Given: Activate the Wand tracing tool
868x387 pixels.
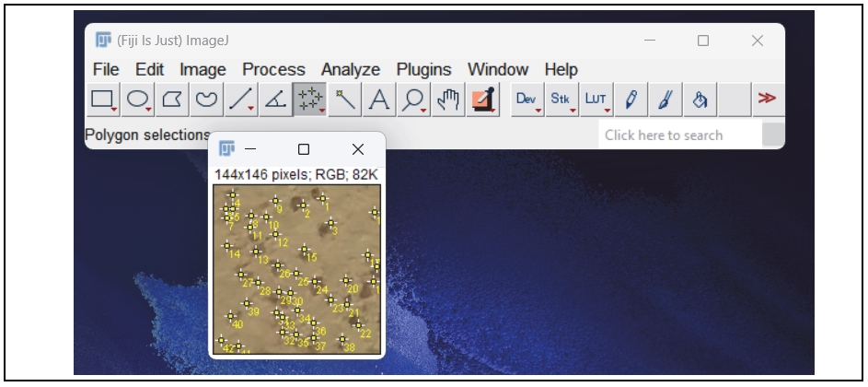Looking at the screenshot, I should pos(344,100).
